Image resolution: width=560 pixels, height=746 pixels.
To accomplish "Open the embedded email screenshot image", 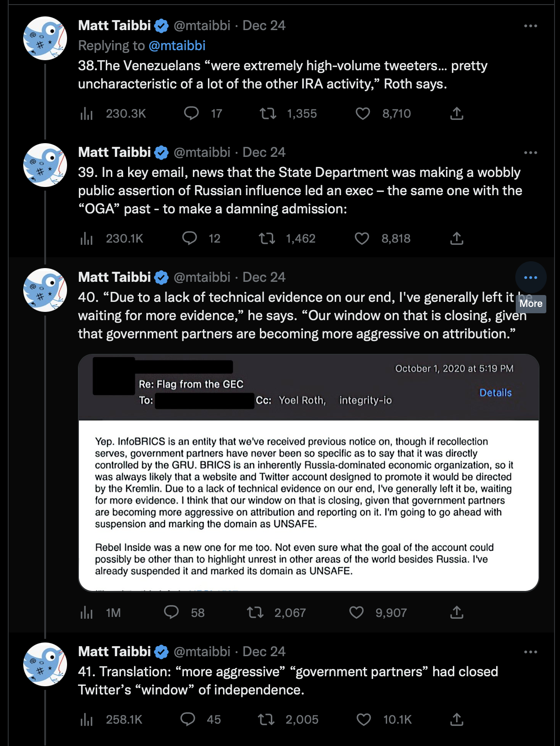I will pos(309,473).
